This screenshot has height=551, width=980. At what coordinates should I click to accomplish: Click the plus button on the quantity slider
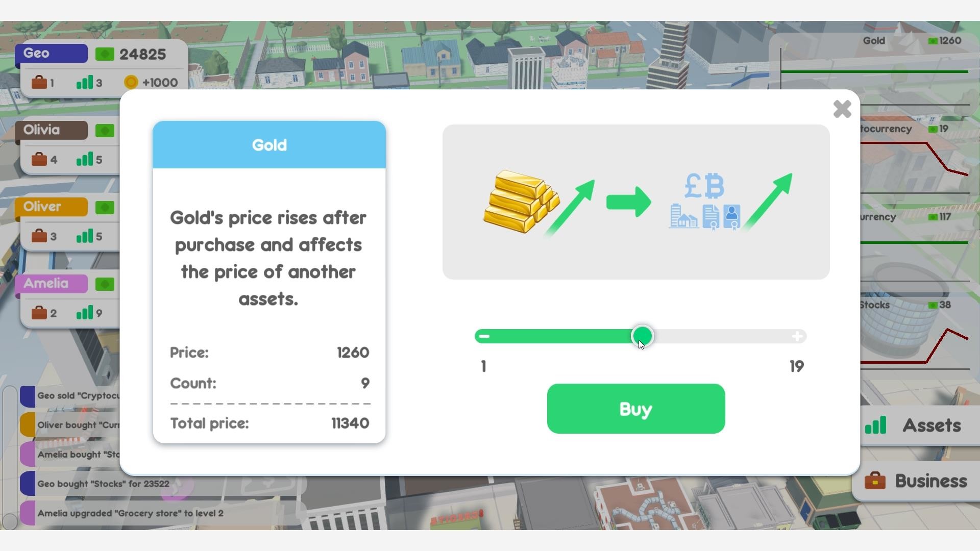point(796,336)
